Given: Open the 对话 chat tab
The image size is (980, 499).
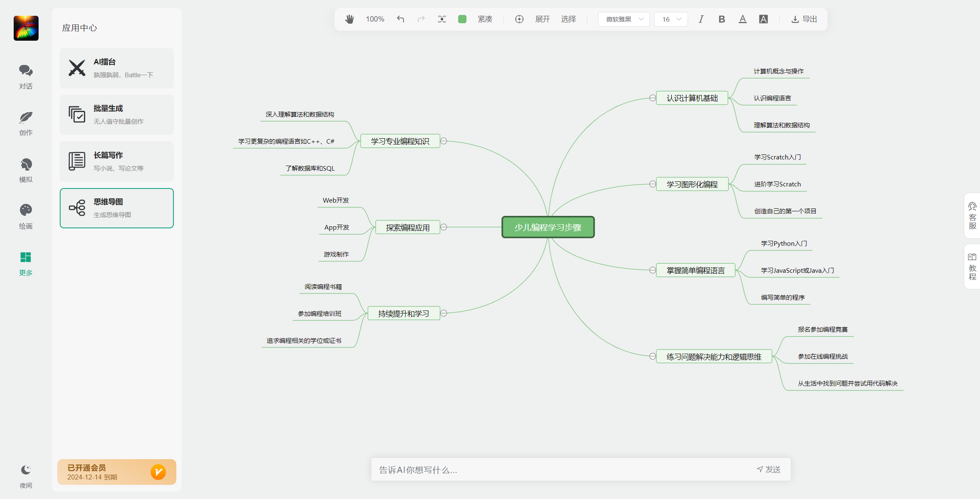Looking at the screenshot, I should tap(26, 77).
